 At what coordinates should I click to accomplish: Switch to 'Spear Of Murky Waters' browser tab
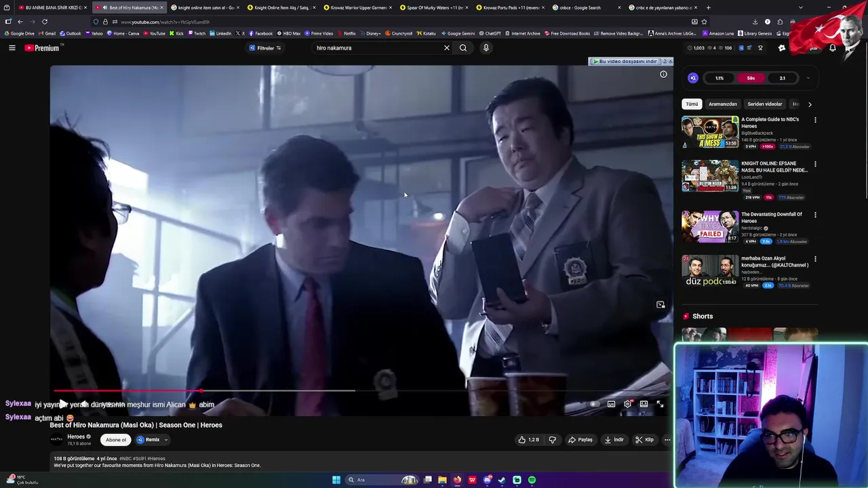click(x=433, y=7)
